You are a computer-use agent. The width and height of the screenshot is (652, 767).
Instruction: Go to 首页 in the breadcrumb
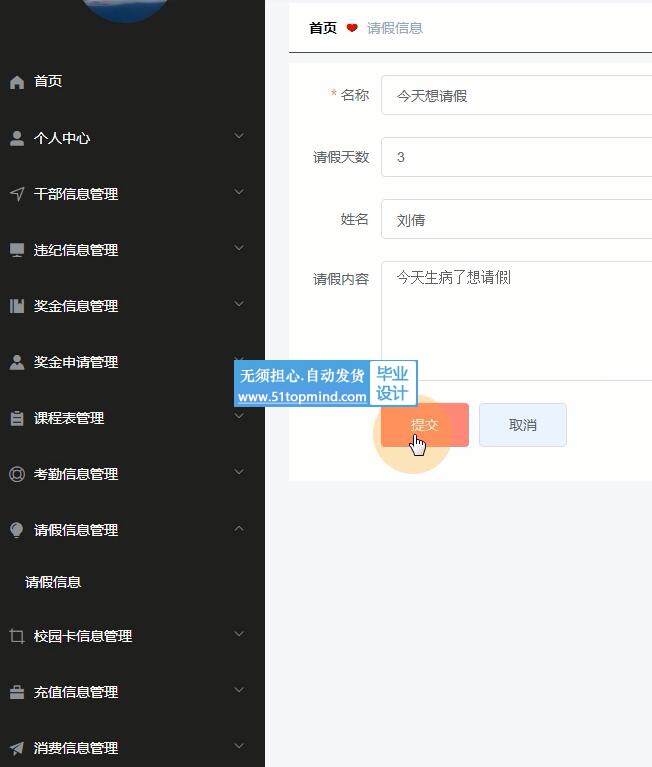[323, 28]
